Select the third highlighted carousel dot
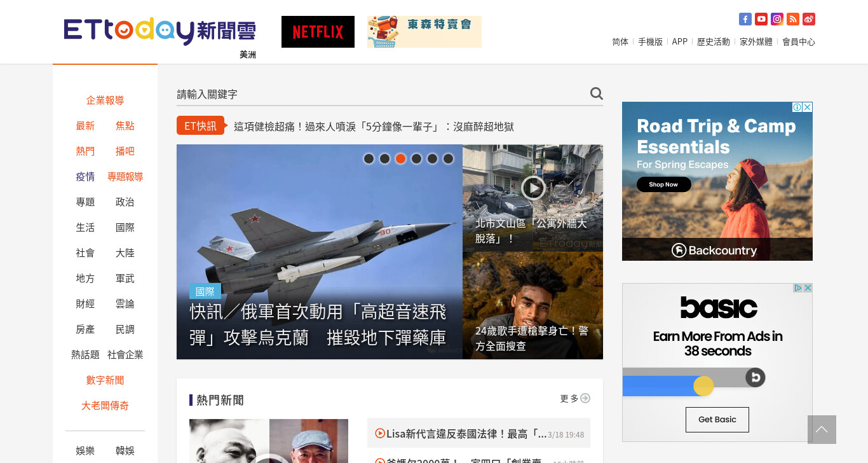 pyautogui.click(x=400, y=158)
